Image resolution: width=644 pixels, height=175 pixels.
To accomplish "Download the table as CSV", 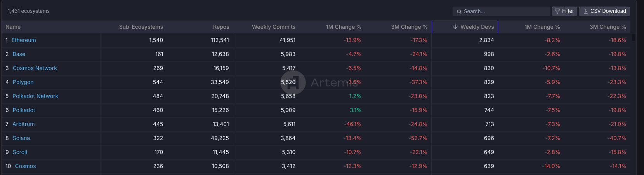I will [x=604, y=11].
